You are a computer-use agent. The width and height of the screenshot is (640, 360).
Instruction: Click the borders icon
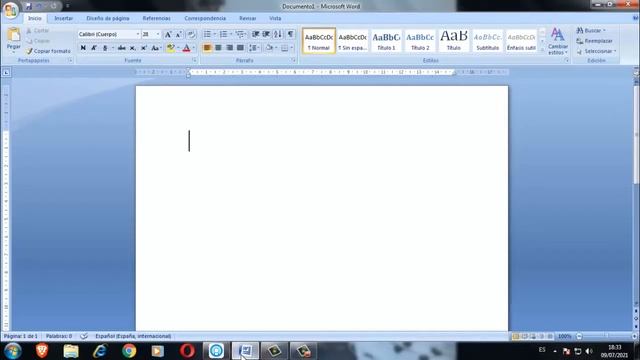coord(284,48)
